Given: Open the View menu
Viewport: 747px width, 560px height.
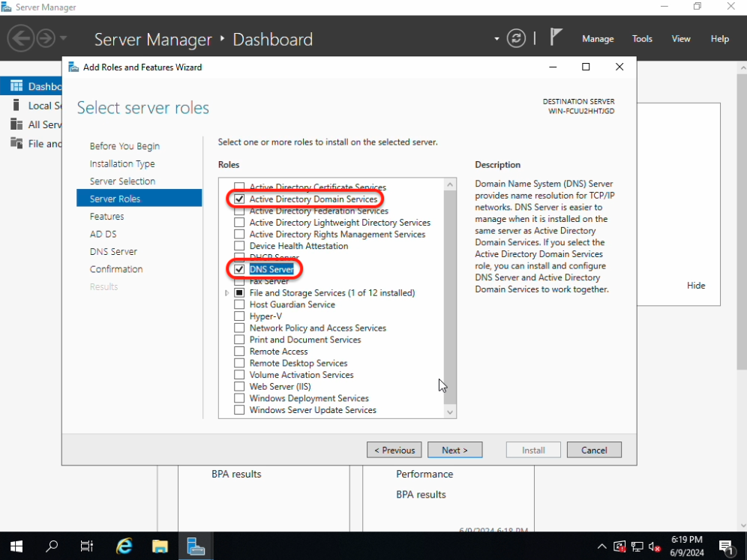Looking at the screenshot, I should click(x=681, y=38).
